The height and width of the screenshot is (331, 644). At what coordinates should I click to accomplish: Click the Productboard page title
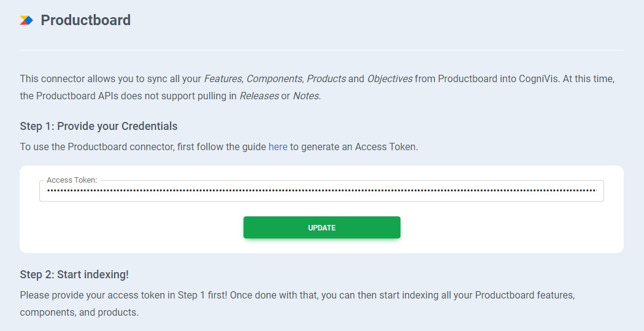[85, 20]
